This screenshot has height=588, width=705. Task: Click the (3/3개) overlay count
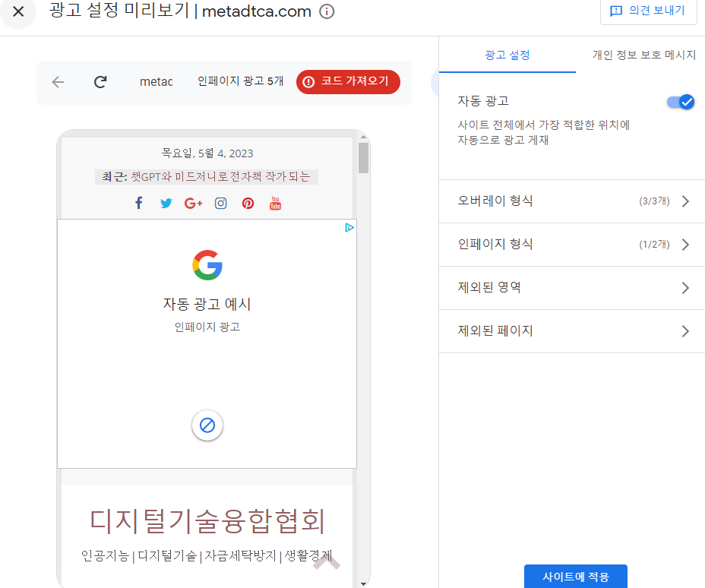(655, 201)
